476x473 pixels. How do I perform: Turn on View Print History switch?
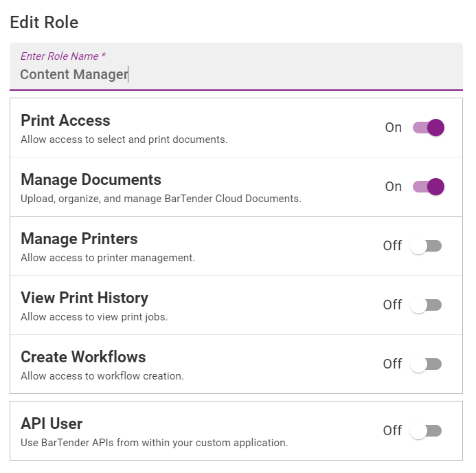click(x=426, y=305)
